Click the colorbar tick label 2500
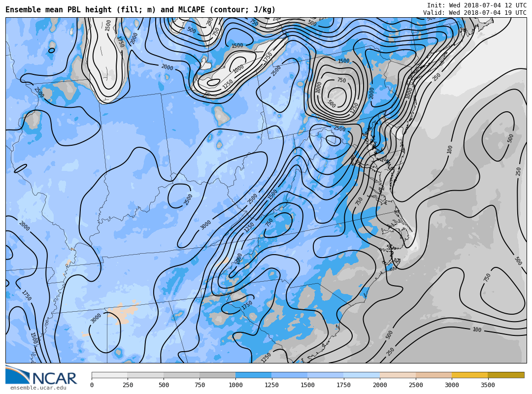Image resolution: width=532 pixels, height=394 pixels. (x=416, y=385)
